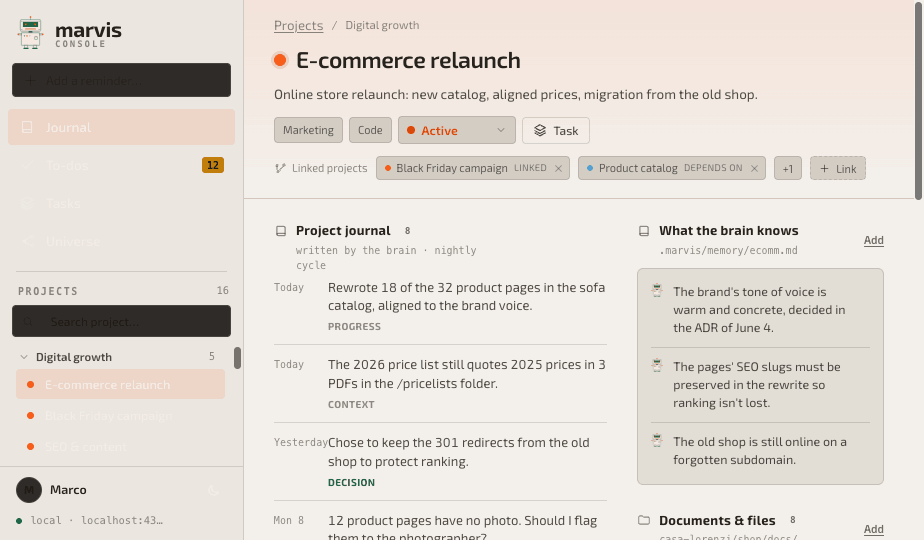Click the green connection dot beside local
The width and height of the screenshot is (924, 540).
click(x=19, y=521)
